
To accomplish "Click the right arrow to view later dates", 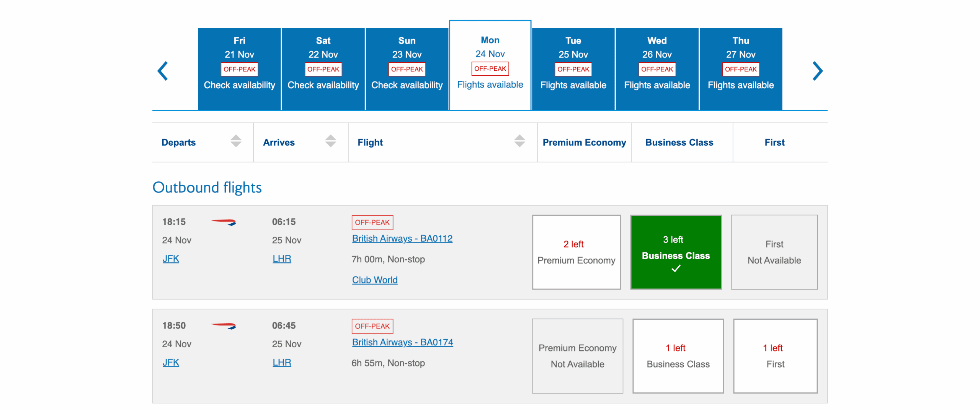I will [x=818, y=71].
